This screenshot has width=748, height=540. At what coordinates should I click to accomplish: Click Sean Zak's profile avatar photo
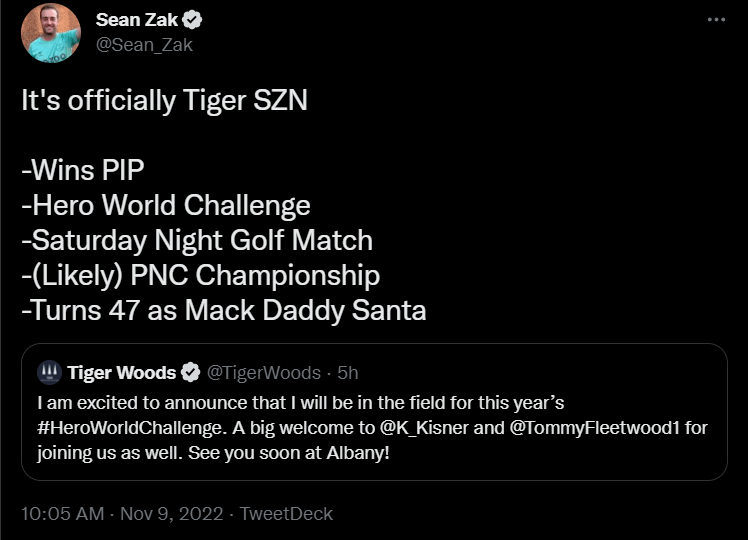(x=50, y=33)
